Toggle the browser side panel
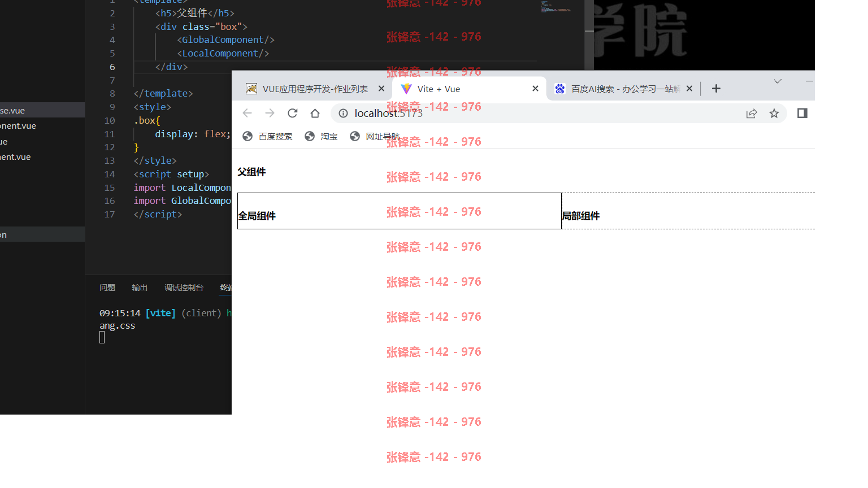 coord(802,113)
